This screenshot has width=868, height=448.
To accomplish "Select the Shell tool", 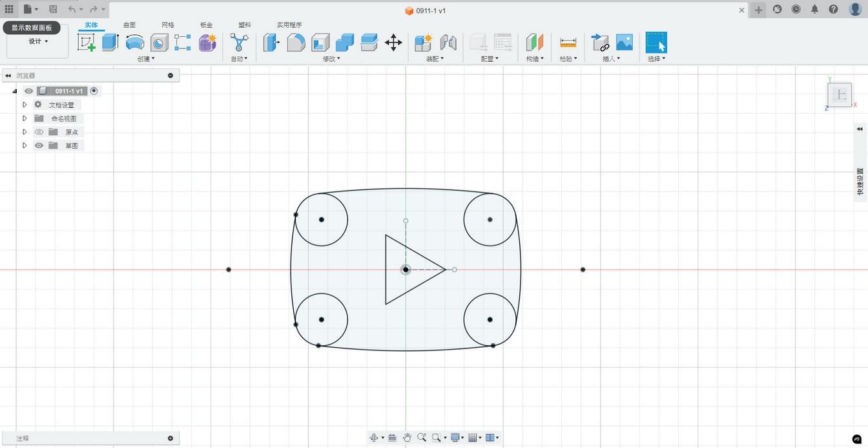I will (320, 43).
